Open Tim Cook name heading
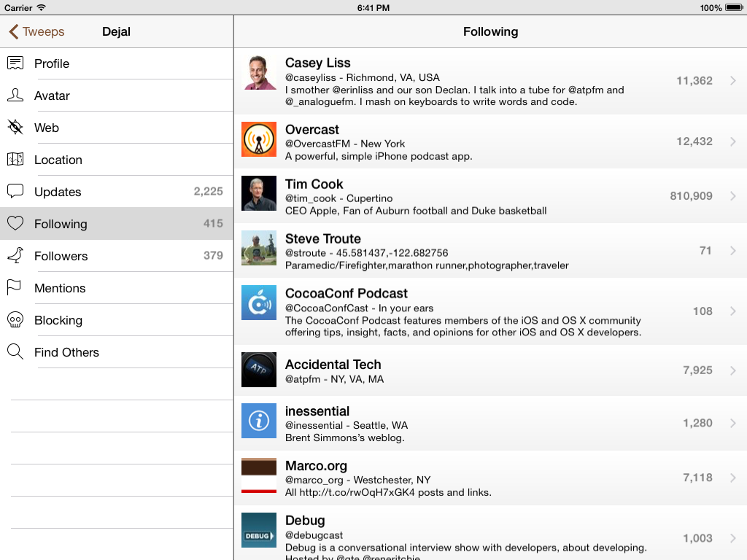The height and width of the screenshot is (560, 747). tap(314, 184)
